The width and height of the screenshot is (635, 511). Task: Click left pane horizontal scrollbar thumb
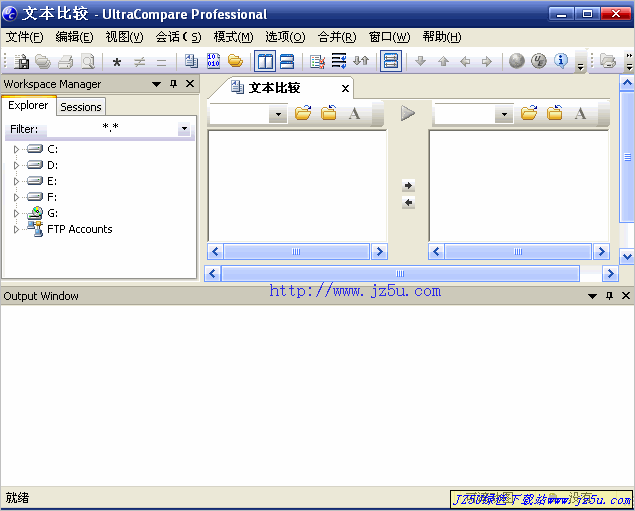296,251
